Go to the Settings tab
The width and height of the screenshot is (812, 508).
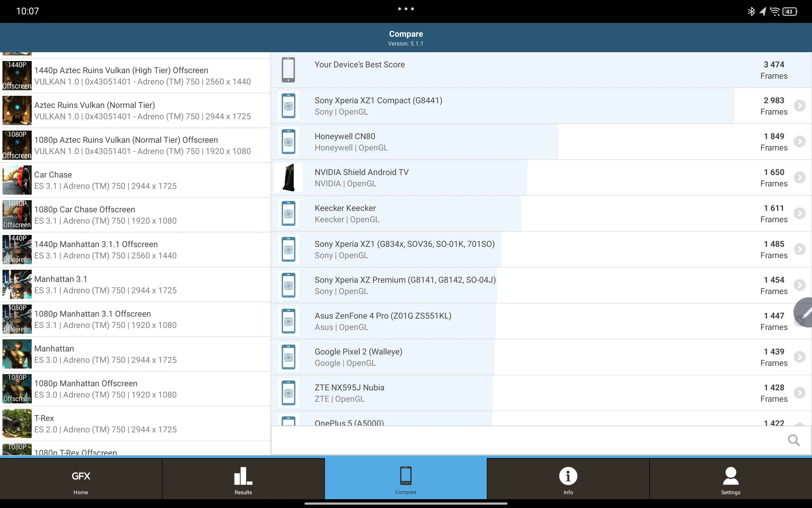coord(731,479)
